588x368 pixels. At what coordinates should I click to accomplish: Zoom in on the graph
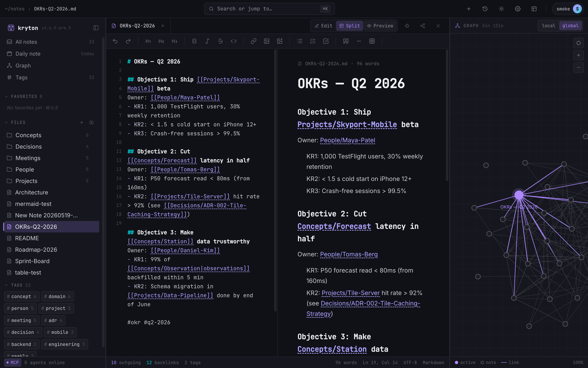point(579,55)
